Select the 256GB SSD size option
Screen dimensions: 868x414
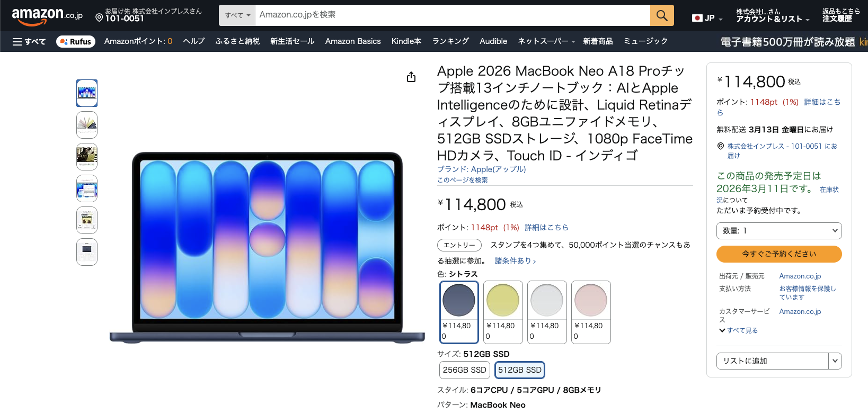tap(465, 370)
